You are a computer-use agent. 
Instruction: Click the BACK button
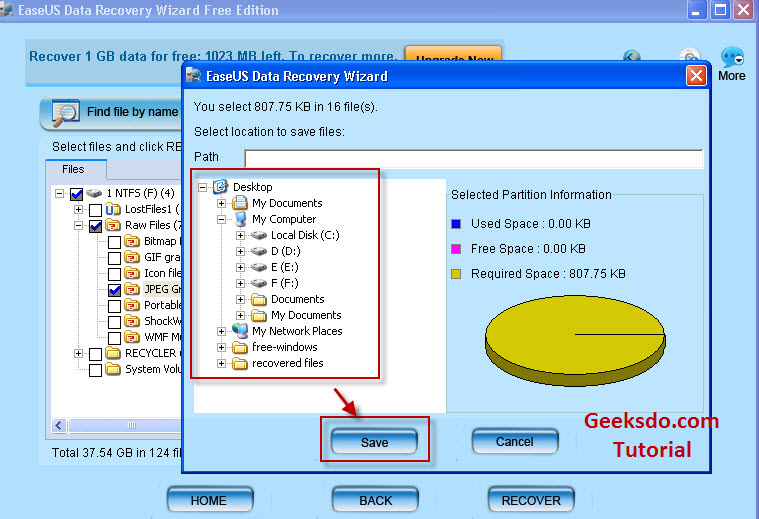(375, 500)
